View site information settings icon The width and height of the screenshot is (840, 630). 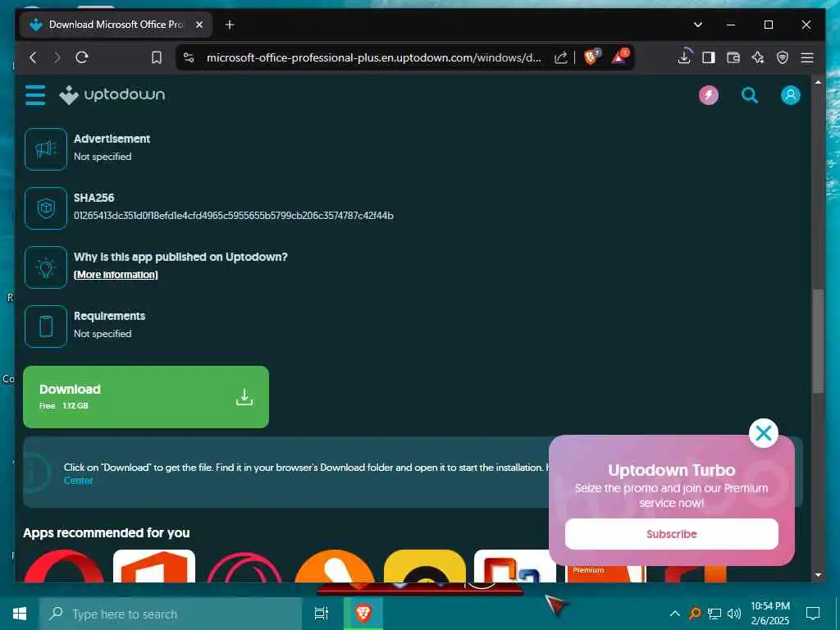tap(189, 57)
